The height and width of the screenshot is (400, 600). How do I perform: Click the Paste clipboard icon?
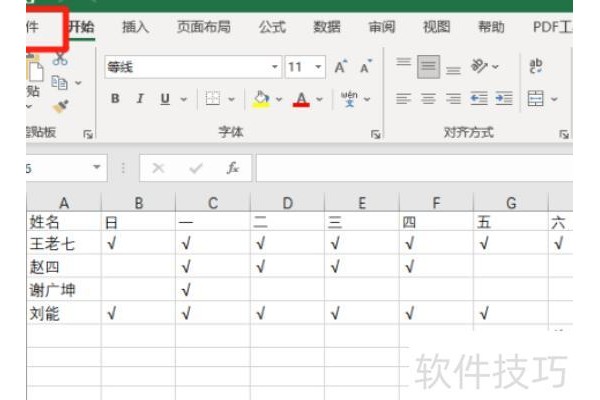(34, 69)
